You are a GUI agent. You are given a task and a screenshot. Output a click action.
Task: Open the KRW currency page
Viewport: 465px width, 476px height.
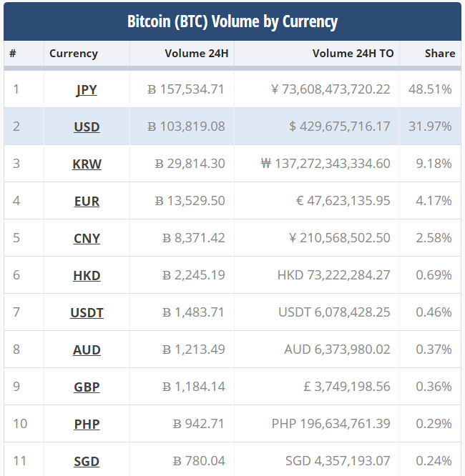click(x=87, y=164)
